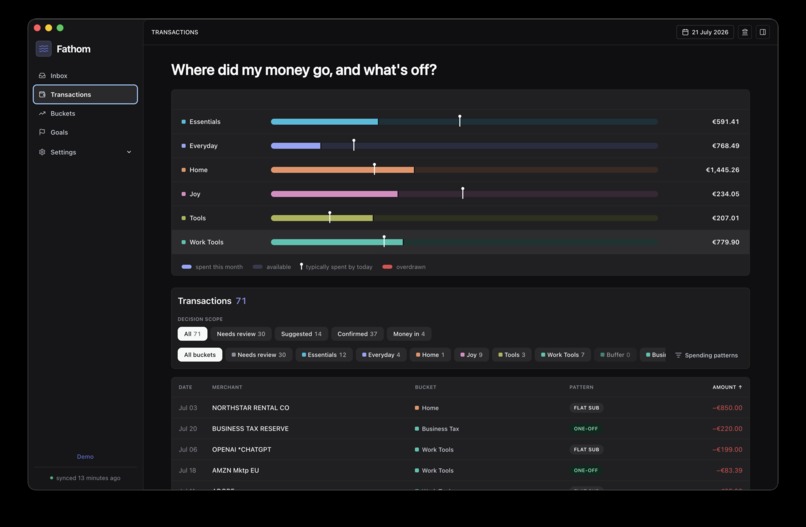
Task: Open Inbox from the sidebar
Action: 85,76
